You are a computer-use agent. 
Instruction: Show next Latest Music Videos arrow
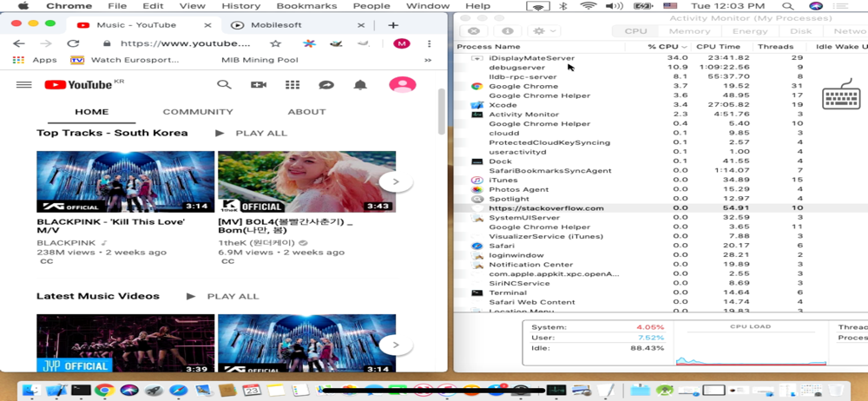click(396, 345)
